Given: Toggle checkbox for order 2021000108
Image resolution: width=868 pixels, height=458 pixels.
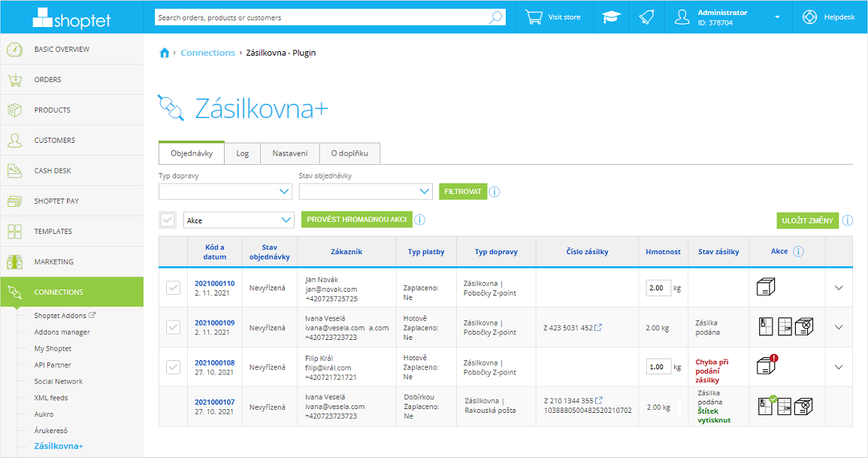Looking at the screenshot, I should 174,366.
